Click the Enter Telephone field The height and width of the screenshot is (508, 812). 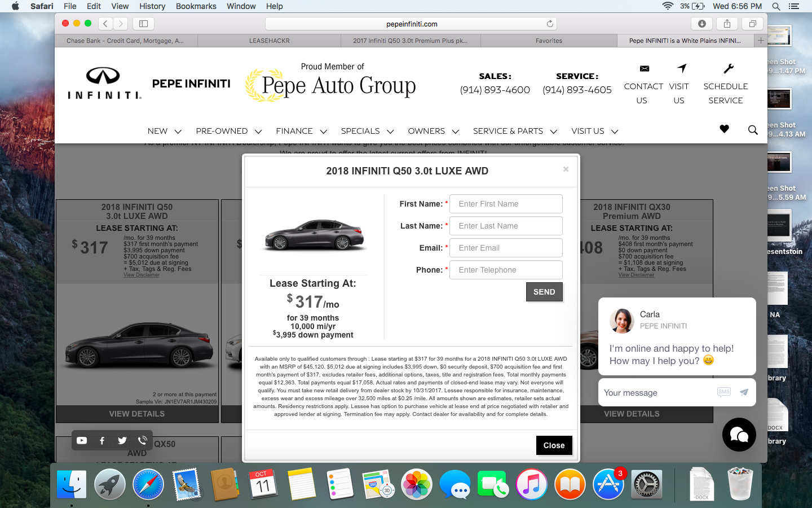[x=506, y=270]
